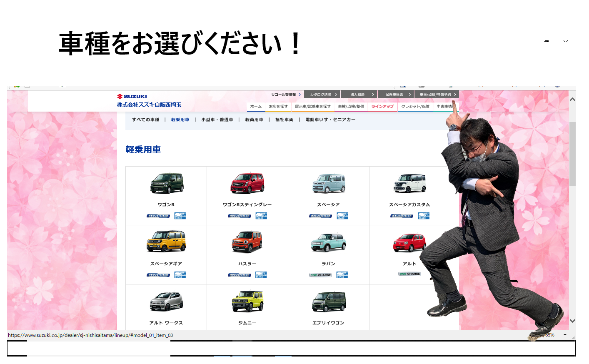The height and width of the screenshot is (364, 589).
Task: Select the silver アルト ワークス image
Action: click(x=166, y=302)
